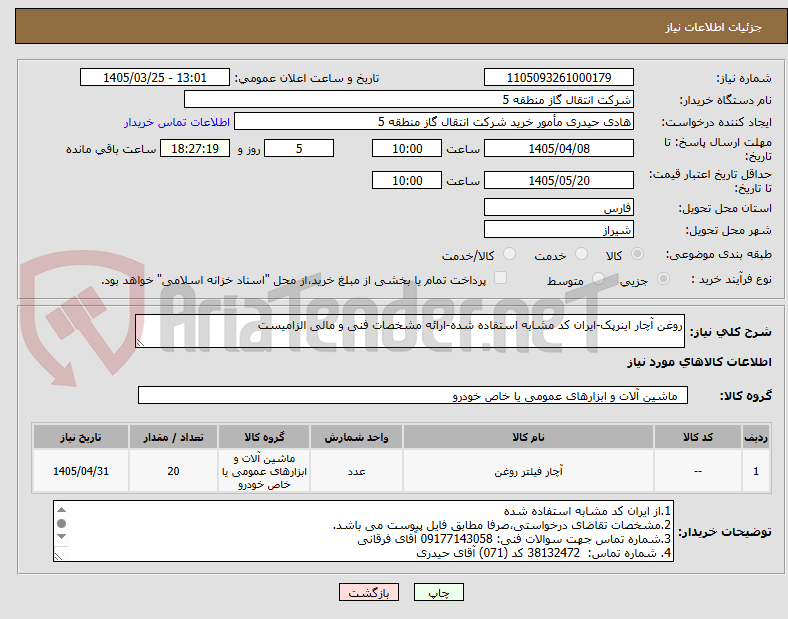Click the بازگشت (back) button
Image resolution: width=788 pixels, height=619 pixels.
point(369,592)
